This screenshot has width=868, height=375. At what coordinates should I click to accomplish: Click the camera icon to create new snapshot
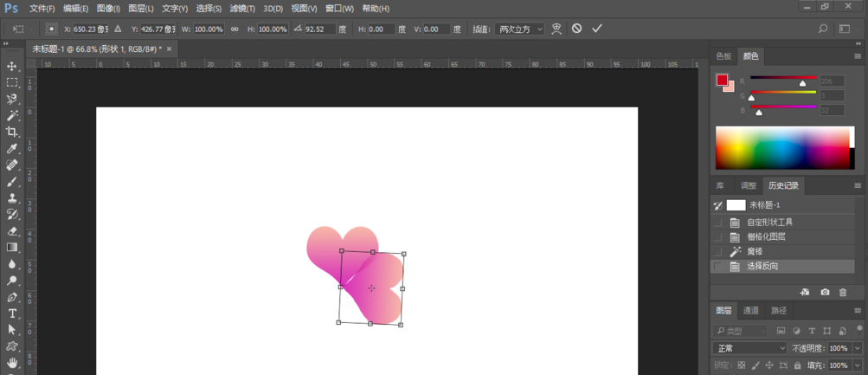825,292
